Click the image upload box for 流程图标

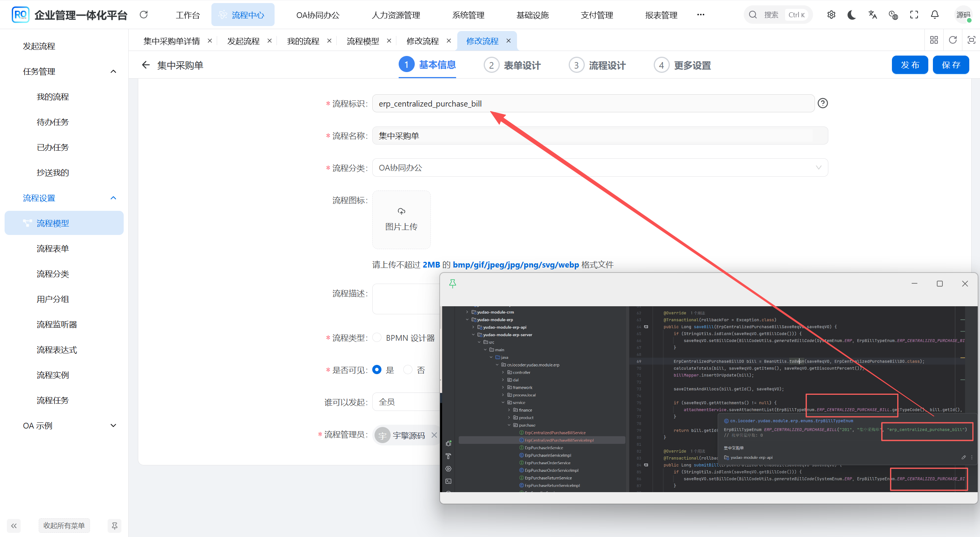pyautogui.click(x=401, y=220)
